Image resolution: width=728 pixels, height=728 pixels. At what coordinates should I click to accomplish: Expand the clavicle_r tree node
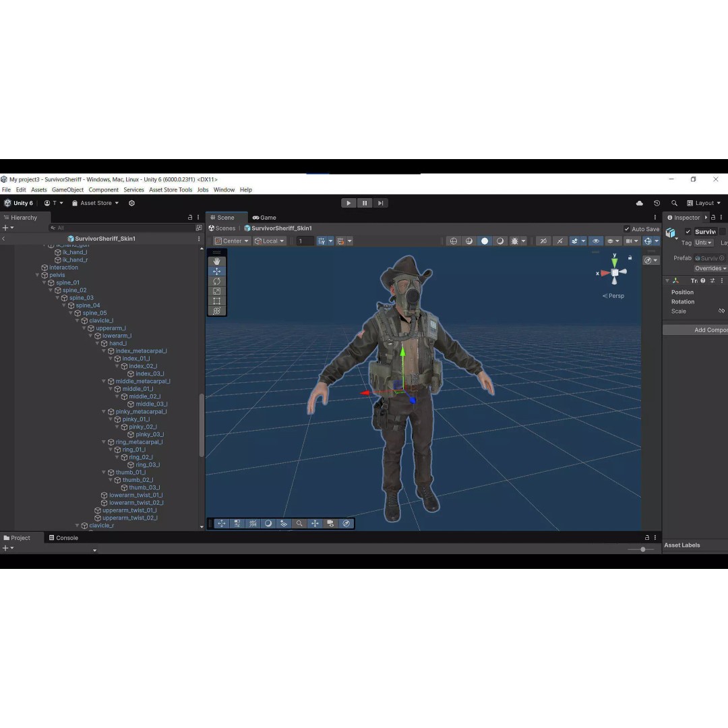(x=78, y=526)
